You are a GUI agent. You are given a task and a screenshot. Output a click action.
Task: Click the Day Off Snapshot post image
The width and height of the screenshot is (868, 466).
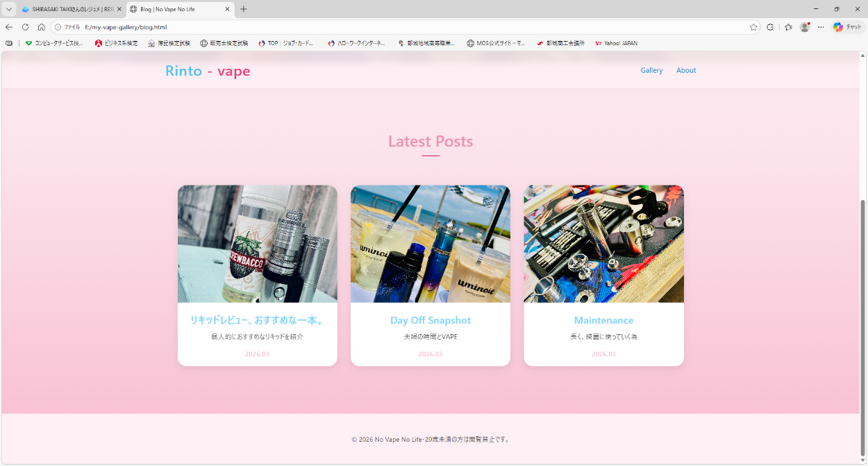click(x=431, y=244)
